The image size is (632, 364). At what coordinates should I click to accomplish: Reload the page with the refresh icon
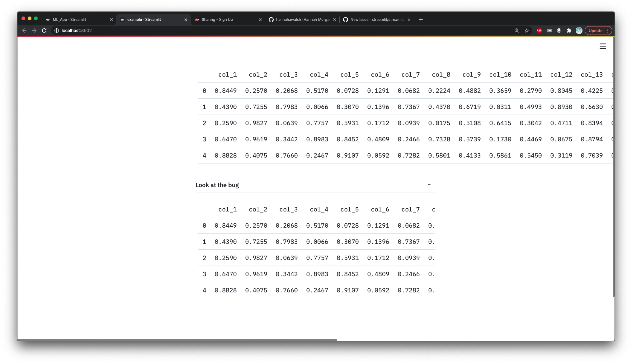[44, 31]
